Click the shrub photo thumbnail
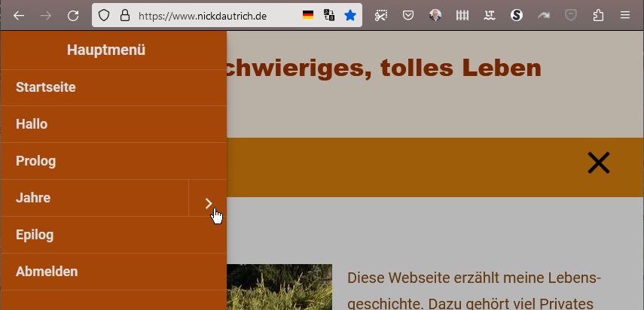The height and width of the screenshot is (310, 644). point(279,287)
